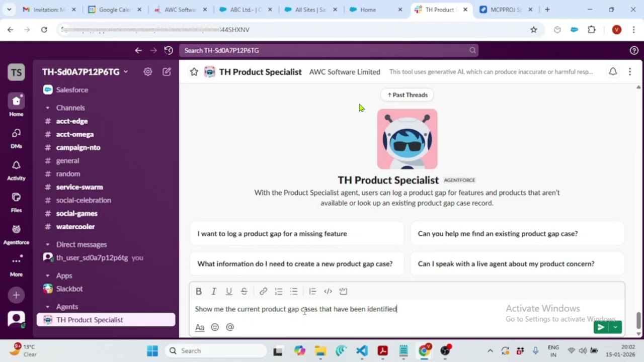Open the More options in sidebar
The image size is (644, 362).
click(x=16, y=266)
